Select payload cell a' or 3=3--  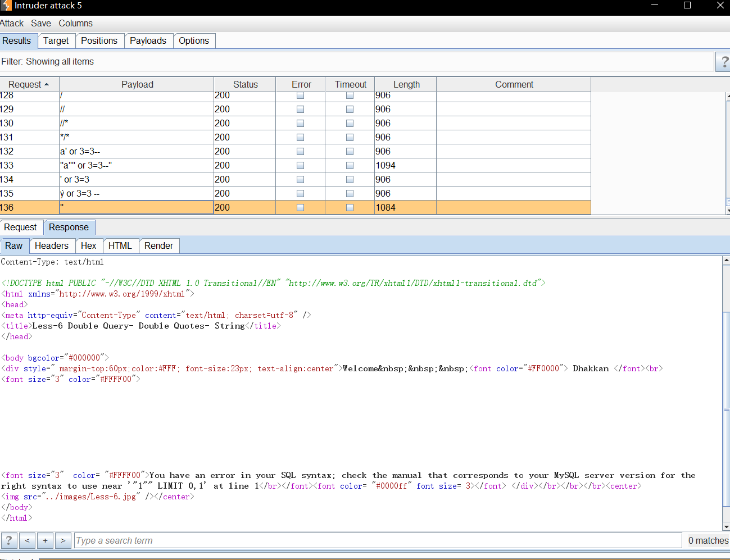[137, 151]
